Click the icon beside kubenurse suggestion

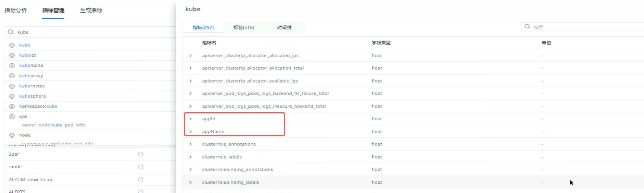pyautogui.click(x=12, y=65)
